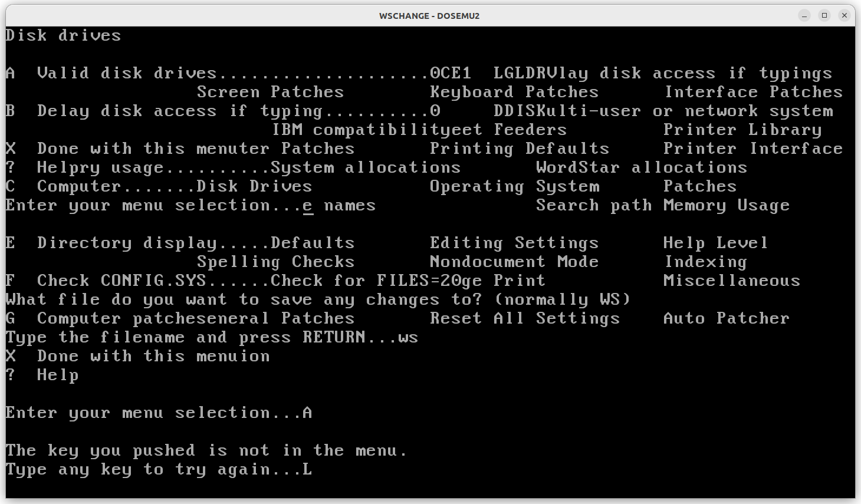Image resolution: width=861 pixels, height=504 pixels.
Task: Select the "Keyboard Patches" text
Action: click(515, 91)
